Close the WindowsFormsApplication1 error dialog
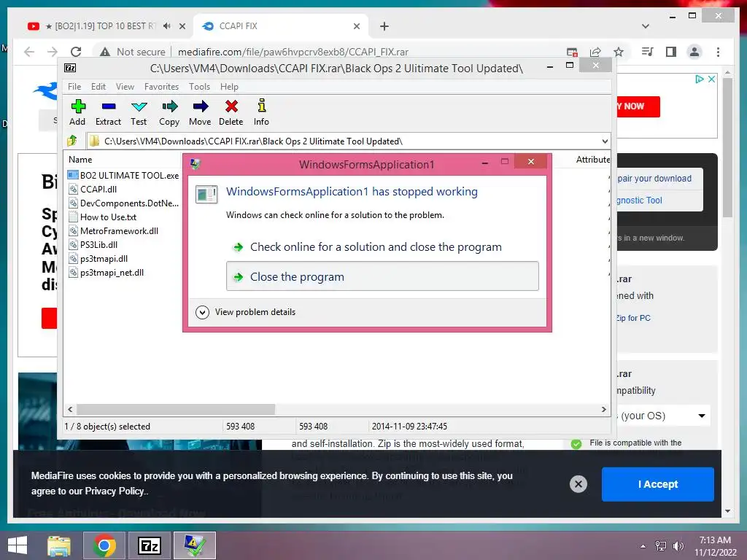Viewport: 747px width, 560px height. click(x=531, y=161)
